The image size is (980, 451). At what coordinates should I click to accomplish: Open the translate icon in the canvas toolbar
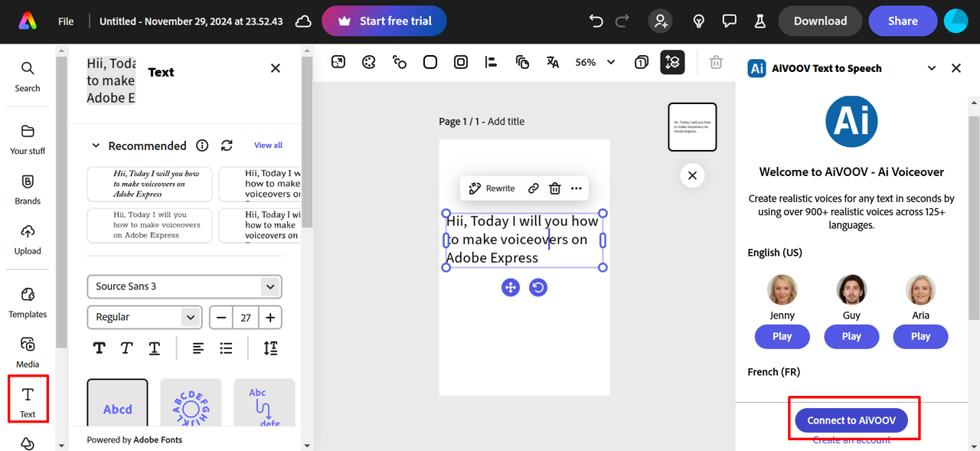(553, 62)
